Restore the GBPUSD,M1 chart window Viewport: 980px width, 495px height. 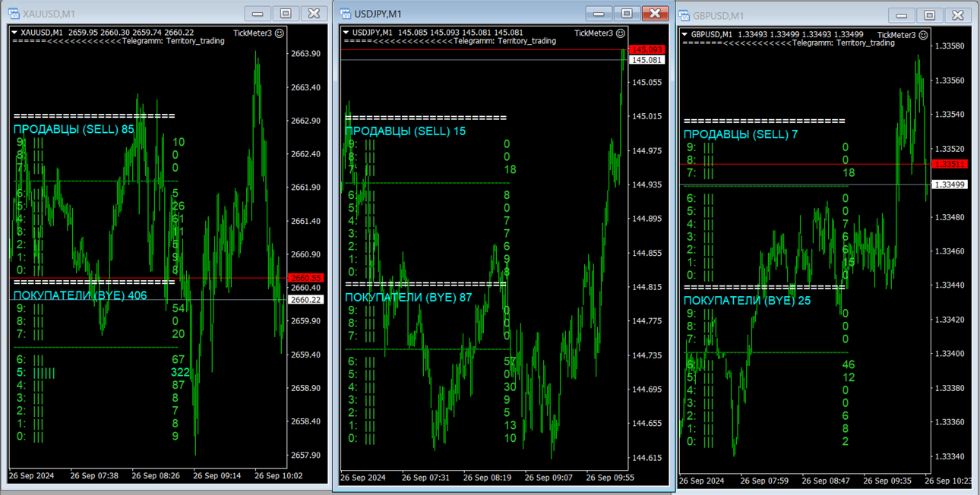929,16
